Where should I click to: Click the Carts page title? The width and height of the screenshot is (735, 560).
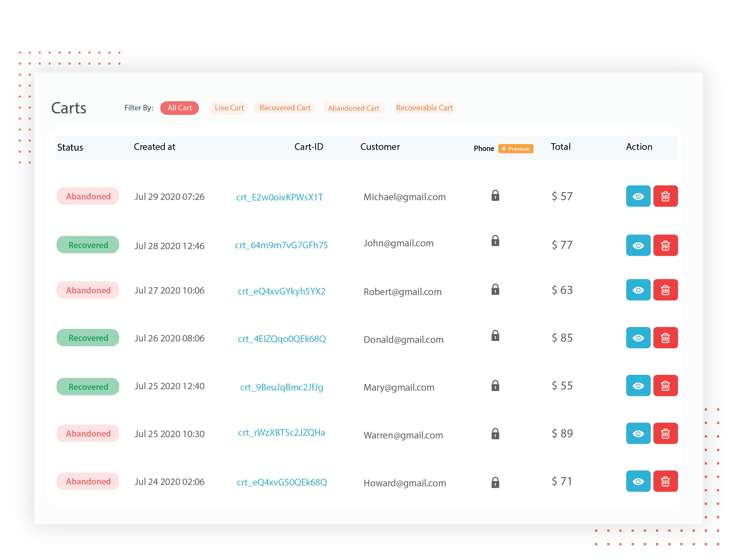[69, 108]
